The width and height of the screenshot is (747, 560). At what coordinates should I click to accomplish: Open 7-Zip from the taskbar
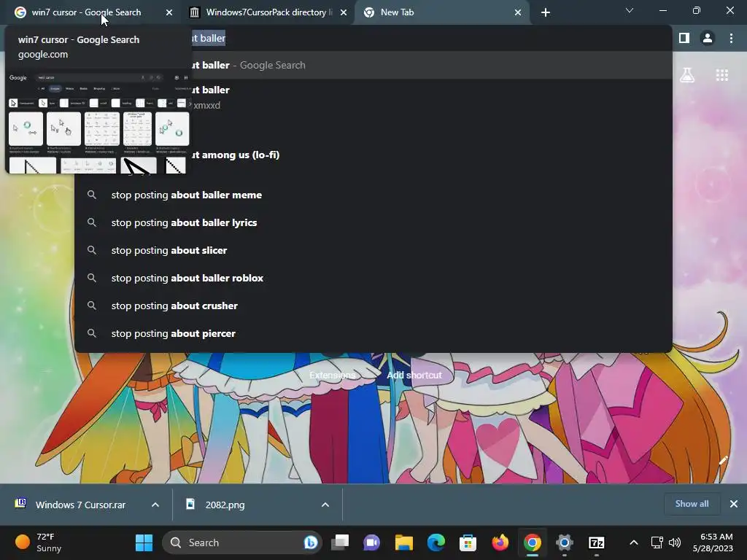597,542
